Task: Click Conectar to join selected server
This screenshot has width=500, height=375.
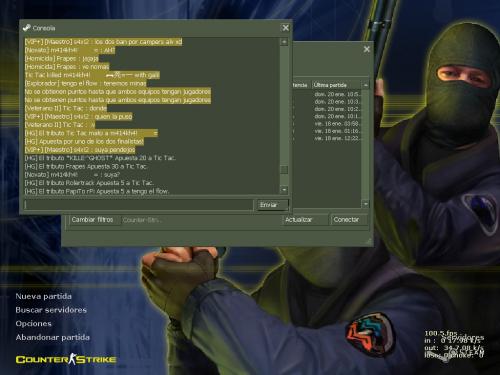Action: tap(349, 220)
